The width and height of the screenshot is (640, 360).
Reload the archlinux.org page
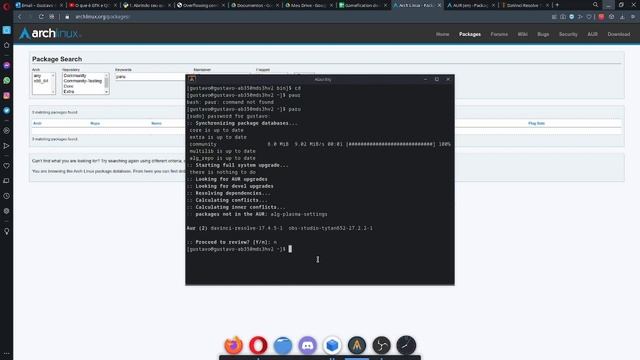click(41, 17)
